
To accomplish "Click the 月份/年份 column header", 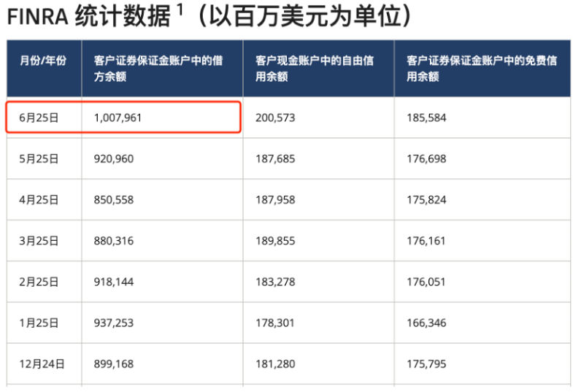I will tap(42, 61).
